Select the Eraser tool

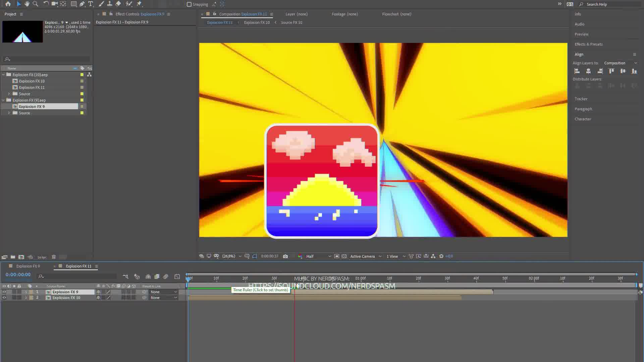coord(118,4)
